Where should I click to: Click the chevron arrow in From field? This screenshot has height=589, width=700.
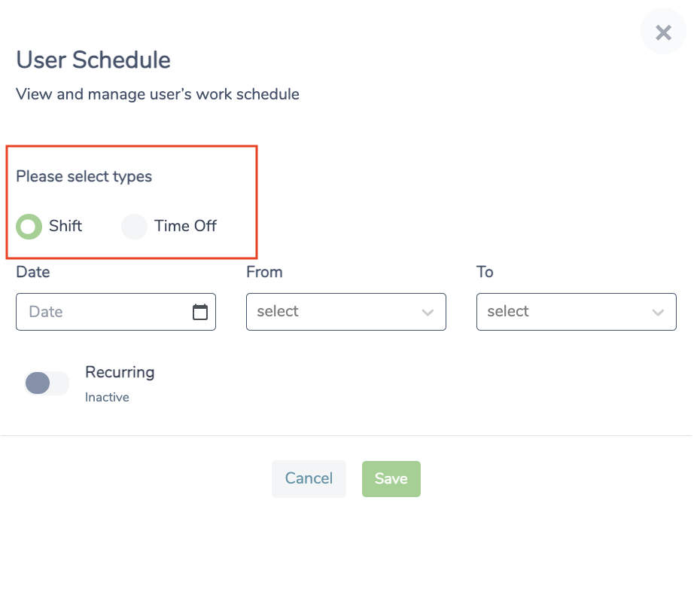[x=428, y=313]
